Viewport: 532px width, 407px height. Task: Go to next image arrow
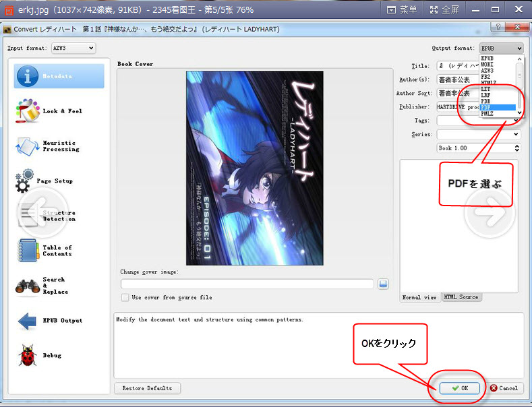tap(490, 212)
